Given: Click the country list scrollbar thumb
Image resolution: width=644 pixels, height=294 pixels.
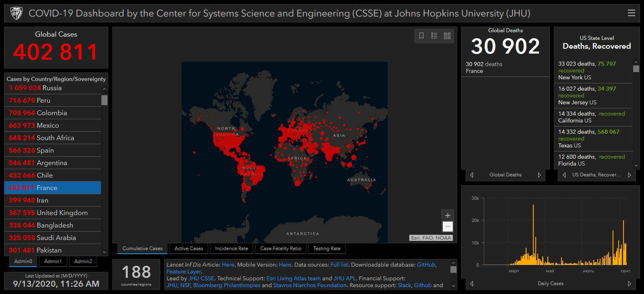Looking at the screenshot, I should click(x=105, y=100).
